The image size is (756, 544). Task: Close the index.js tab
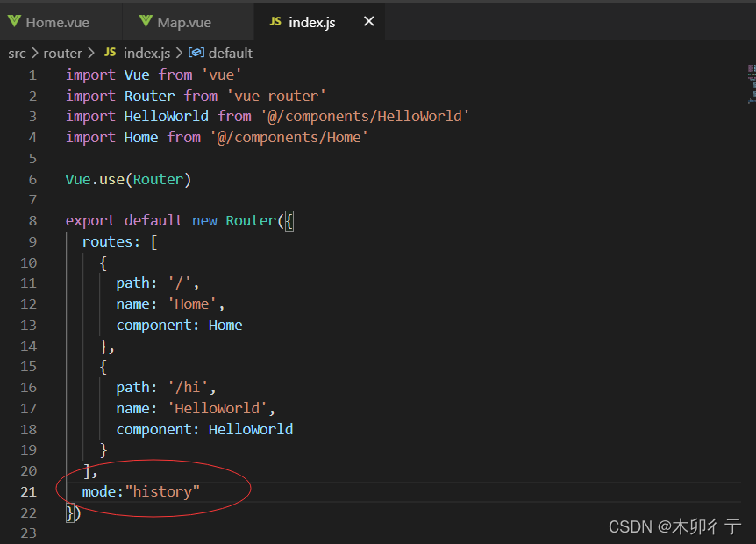pyautogui.click(x=369, y=21)
